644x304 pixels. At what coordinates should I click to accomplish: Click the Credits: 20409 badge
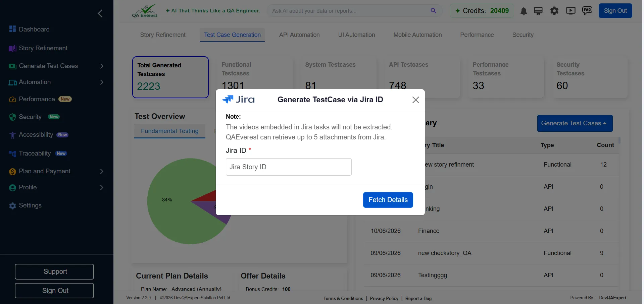click(x=482, y=11)
